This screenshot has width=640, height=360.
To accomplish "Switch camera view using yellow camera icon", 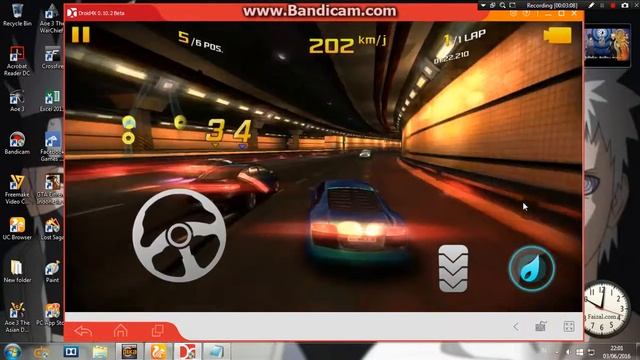I will click(x=557, y=35).
